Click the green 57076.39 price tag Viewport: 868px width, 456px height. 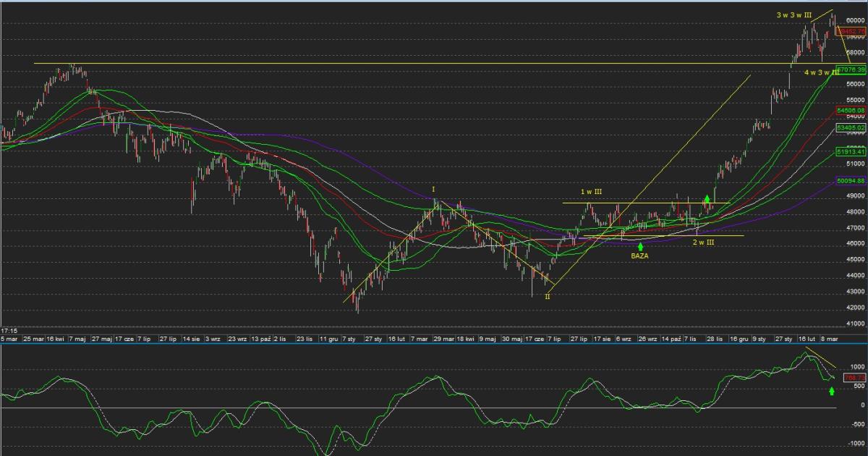851,69
